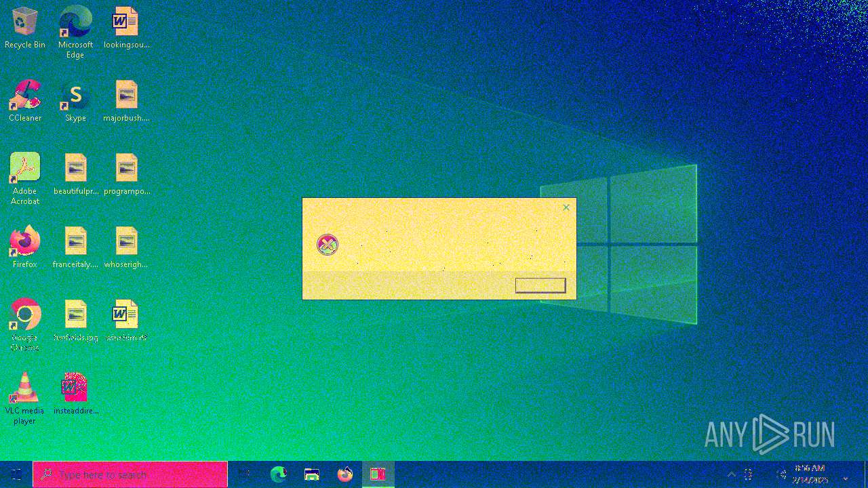This screenshot has height=488, width=868.
Task: Open Adobe Acrobat from the desktop
Action: 25,179
